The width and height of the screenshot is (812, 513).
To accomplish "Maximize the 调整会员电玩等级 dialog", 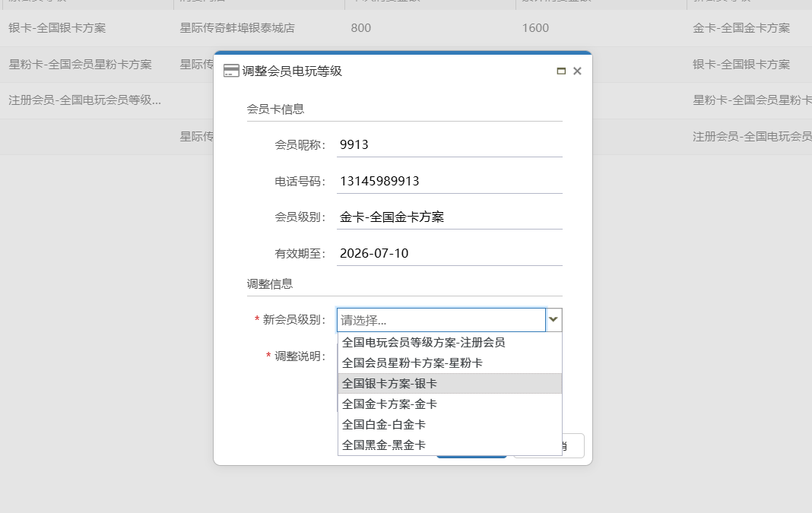I will point(561,71).
